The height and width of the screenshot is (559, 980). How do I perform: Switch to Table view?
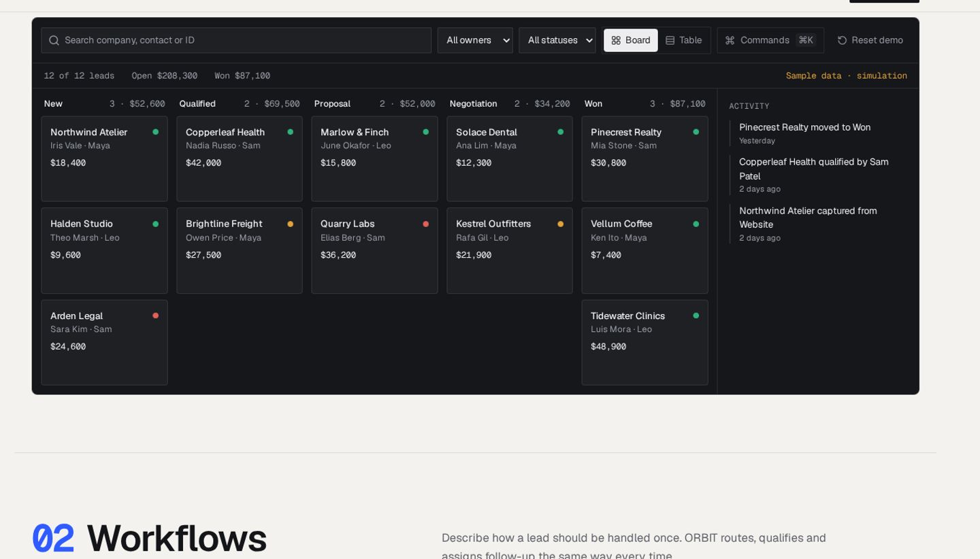coord(684,40)
